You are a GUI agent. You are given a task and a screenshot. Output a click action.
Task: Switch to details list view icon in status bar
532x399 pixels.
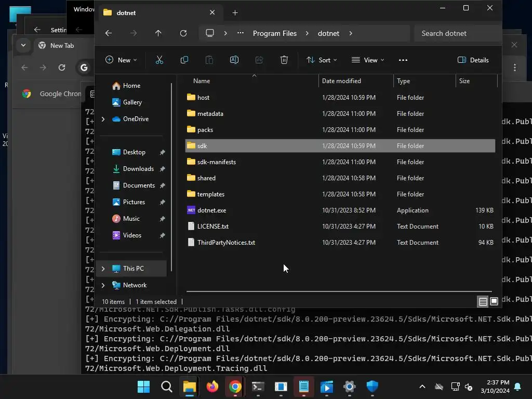[483, 301]
